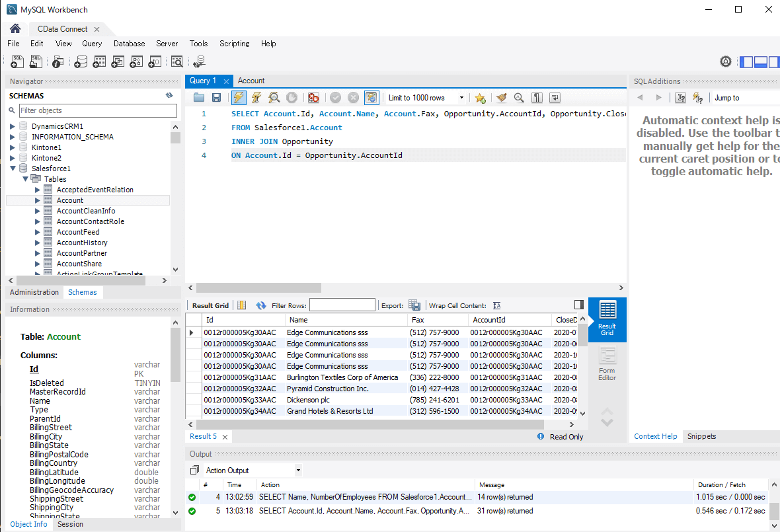
Task: Refresh the result grid data
Action: (261, 305)
